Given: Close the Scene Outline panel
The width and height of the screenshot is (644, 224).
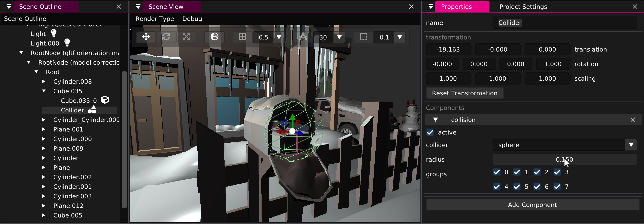Looking at the screenshot, I should (119, 7).
